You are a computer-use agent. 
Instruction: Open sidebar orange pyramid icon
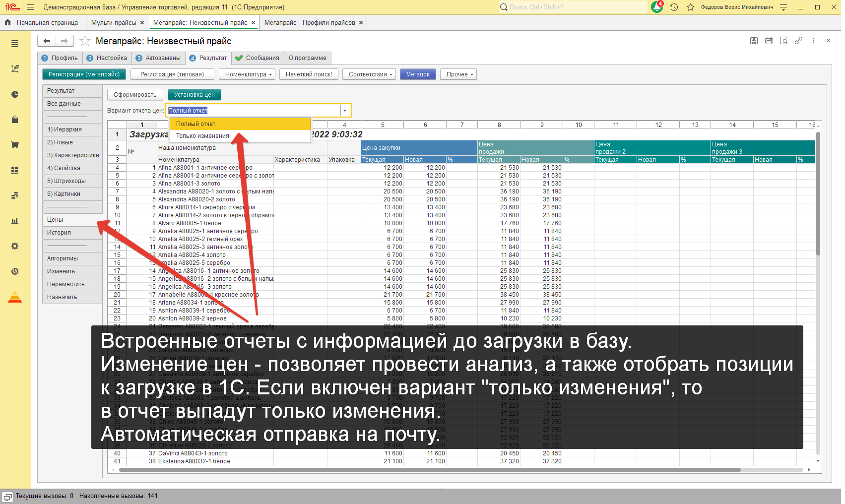(15, 297)
